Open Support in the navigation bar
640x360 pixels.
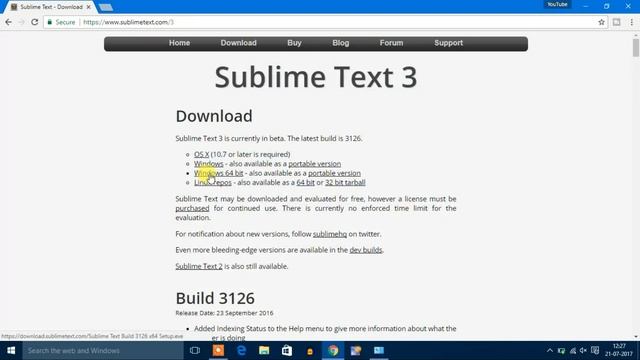pos(449,43)
